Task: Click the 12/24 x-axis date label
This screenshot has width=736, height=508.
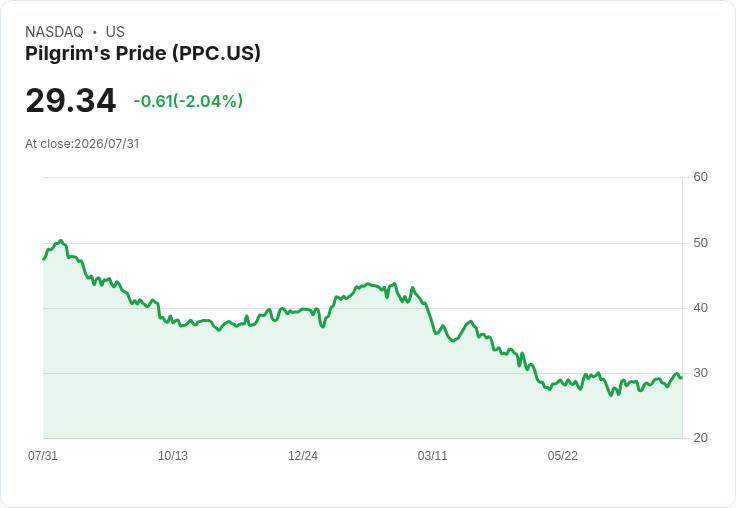Action: 303,455
